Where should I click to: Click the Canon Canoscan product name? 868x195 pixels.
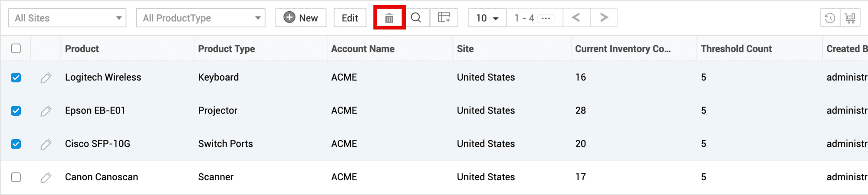click(x=102, y=177)
